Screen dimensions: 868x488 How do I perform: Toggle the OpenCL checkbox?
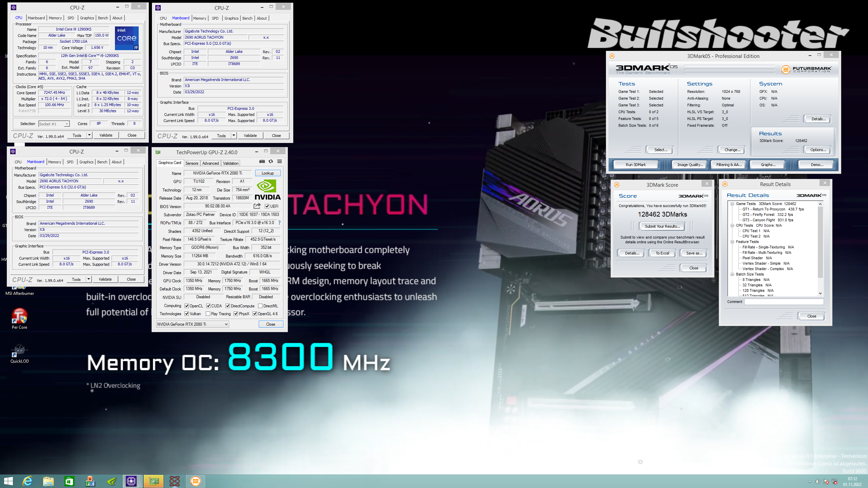click(186, 306)
